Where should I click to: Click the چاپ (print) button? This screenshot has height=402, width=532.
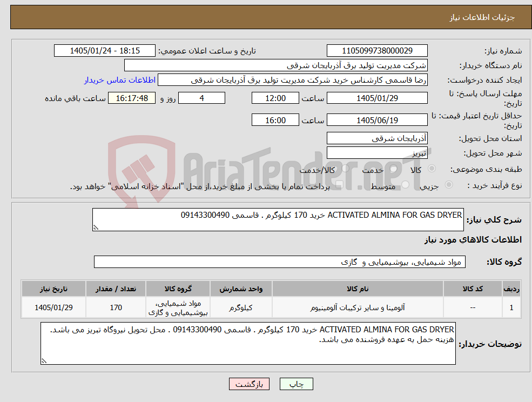point(296,384)
